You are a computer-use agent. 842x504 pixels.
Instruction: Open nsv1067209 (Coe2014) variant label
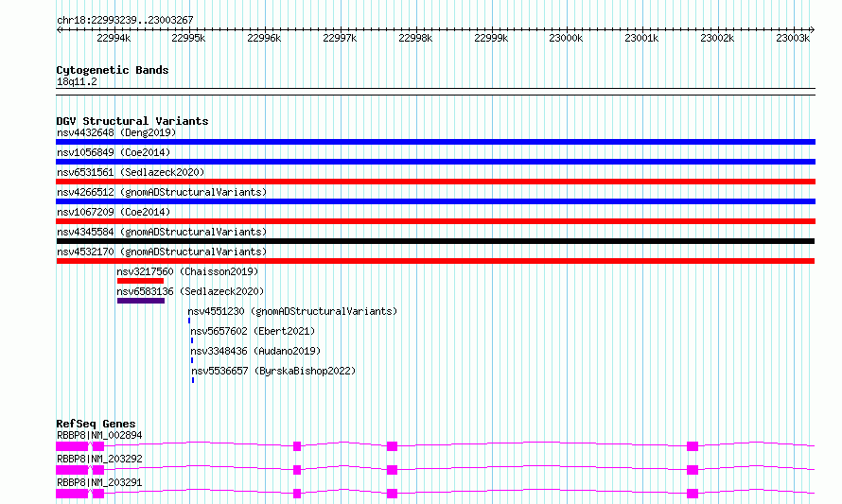[114, 212]
